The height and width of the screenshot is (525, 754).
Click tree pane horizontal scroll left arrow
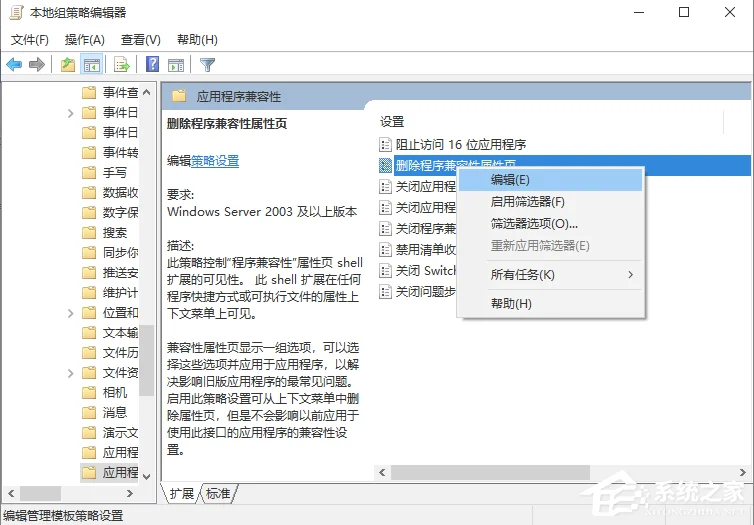(x=12, y=493)
